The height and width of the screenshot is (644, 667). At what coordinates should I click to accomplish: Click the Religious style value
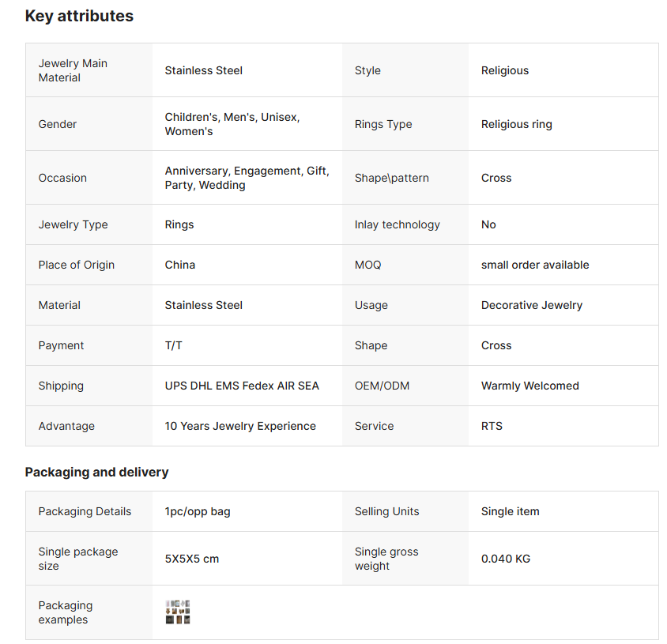point(505,70)
